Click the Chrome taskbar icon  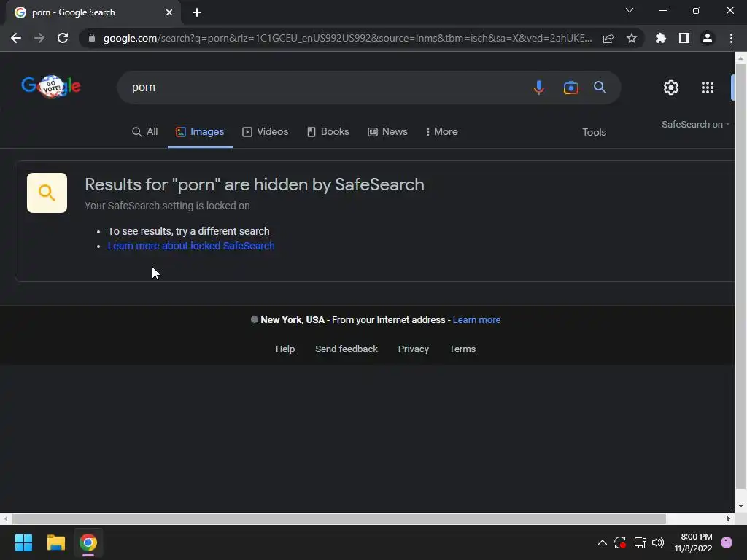[88, 542]
